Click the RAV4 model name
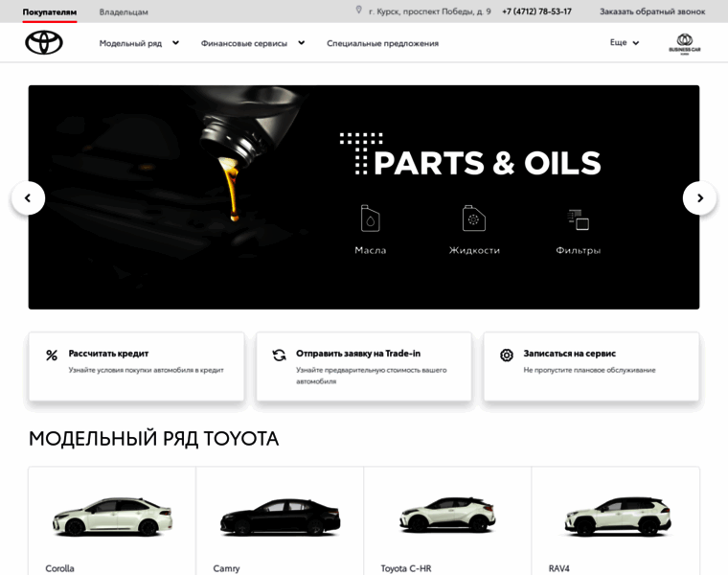Image resolution: width=728 pixels, height=575 pixels. [x=558, y=568]
